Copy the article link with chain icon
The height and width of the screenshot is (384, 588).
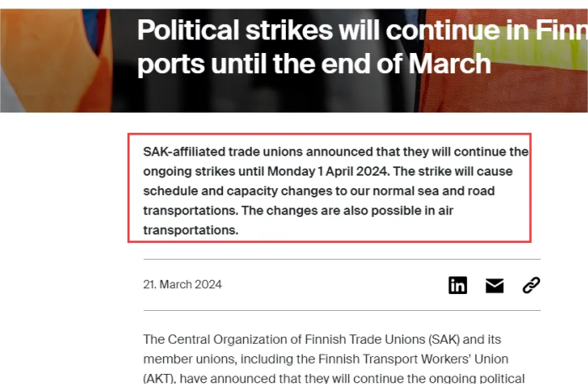(x=531, y=285)
